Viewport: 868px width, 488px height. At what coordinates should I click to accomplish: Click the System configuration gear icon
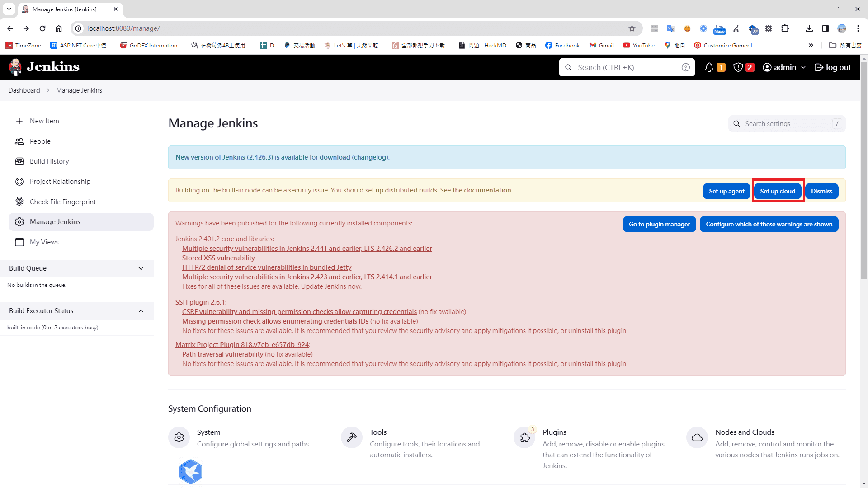[x=179, y=437]
